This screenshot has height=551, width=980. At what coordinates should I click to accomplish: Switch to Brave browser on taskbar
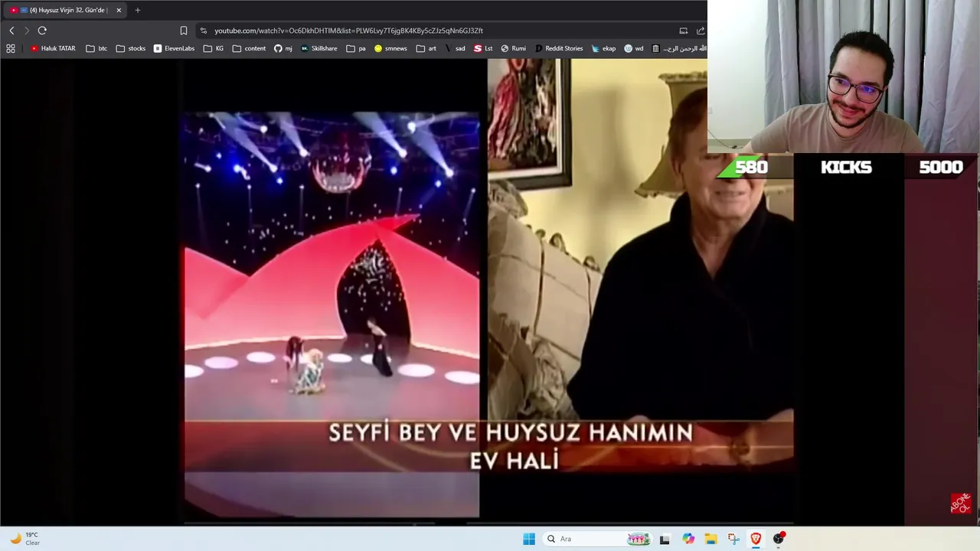pyautogui.click(x=756, y=539)
